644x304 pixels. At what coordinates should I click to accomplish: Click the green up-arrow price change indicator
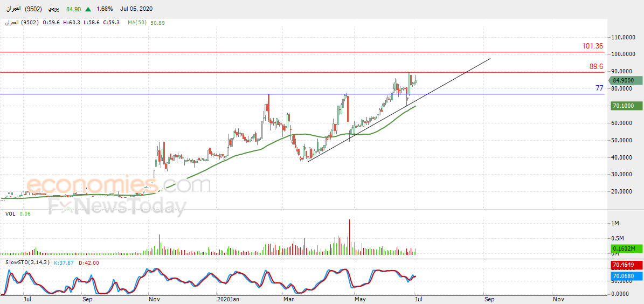click(x=88, y=9)
